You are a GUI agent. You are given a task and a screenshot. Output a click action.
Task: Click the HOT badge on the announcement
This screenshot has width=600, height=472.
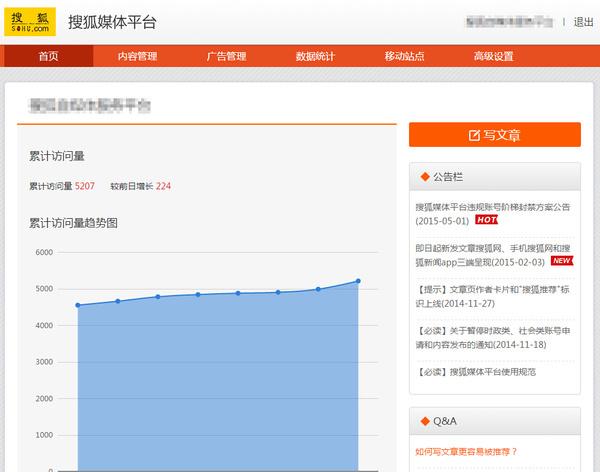(486, 220)
